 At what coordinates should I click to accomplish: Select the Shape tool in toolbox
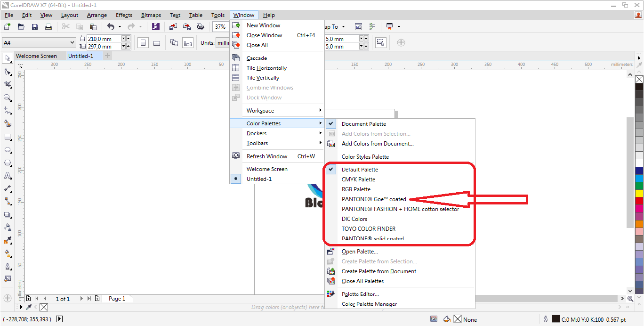click(8, 72)
